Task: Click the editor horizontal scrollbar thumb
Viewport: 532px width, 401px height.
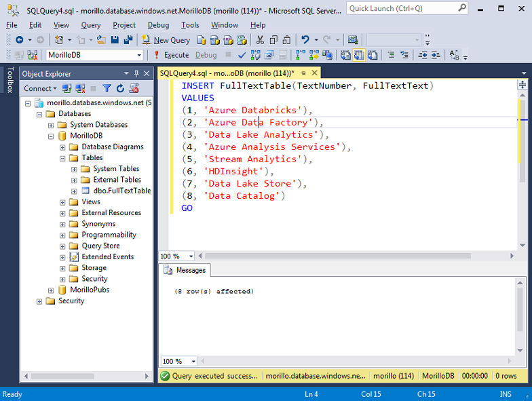Action: coord(338,256)
